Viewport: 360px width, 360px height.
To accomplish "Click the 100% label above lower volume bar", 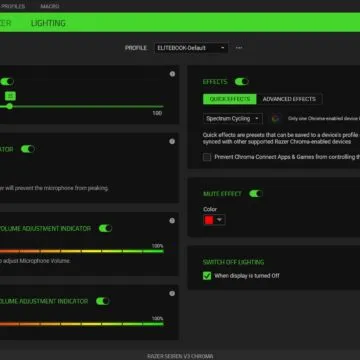I will 158,319.
